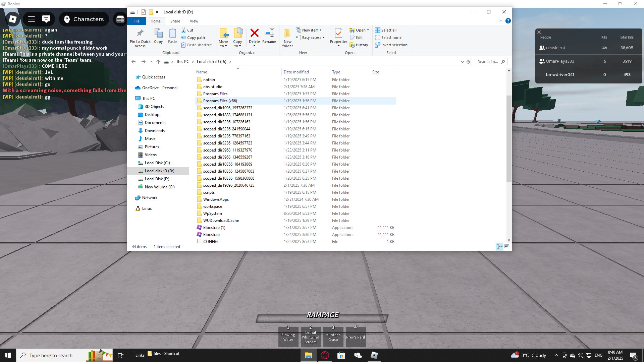Screen dimensions: 644x362
Task: Click the Search Local disk field
Action: pos(488,62)
